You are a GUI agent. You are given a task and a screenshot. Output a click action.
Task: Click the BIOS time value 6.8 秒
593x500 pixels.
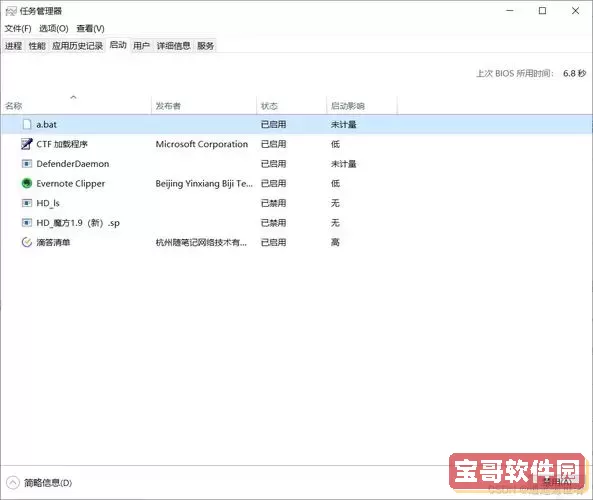click(574, 73)
